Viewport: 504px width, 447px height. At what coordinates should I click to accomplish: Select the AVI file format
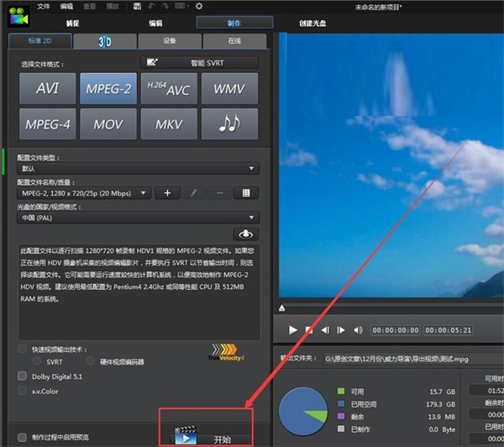(x=47, y=87)
